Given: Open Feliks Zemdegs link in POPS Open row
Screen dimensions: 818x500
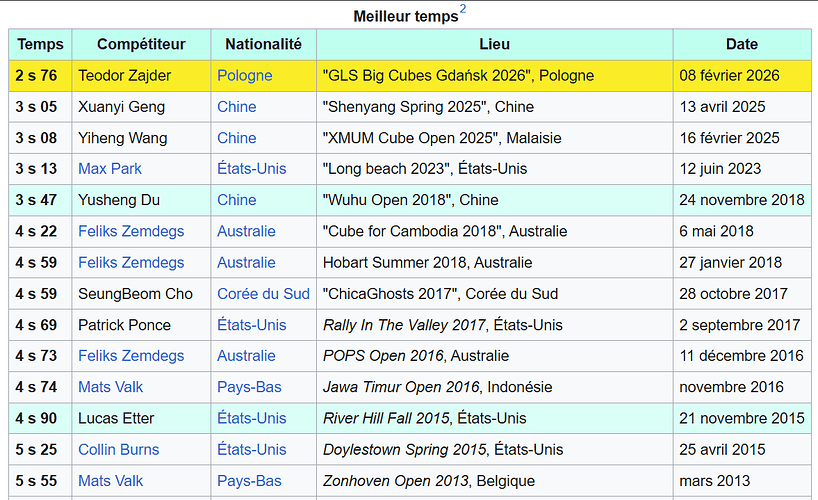Looking at the screenshot, I should click(131, 356).
